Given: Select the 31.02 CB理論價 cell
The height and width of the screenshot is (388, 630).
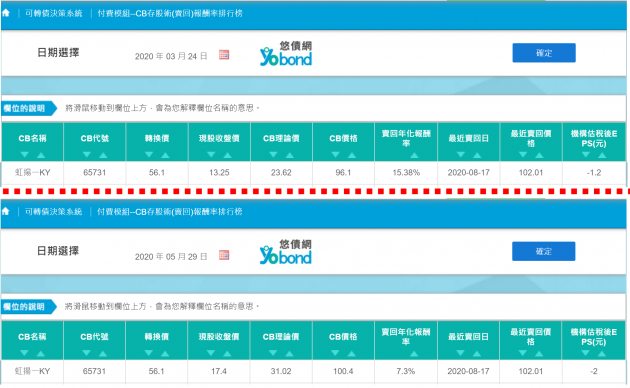Looking at the screenshot, I should pos(281,371).
